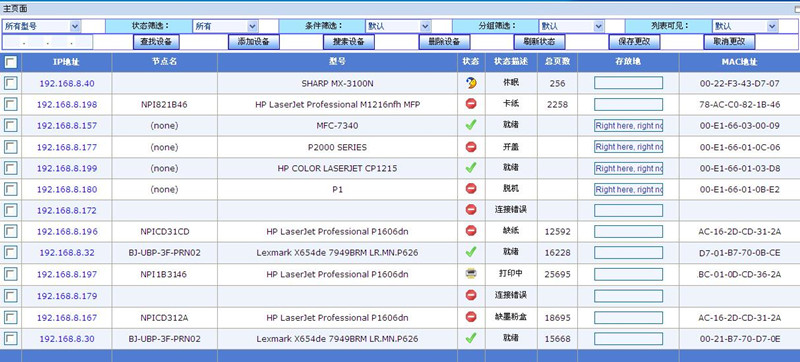Screen dimensions: 800x362
Task: Click green ready checkmark for 192.168.8.30
Action: (471, 338)
